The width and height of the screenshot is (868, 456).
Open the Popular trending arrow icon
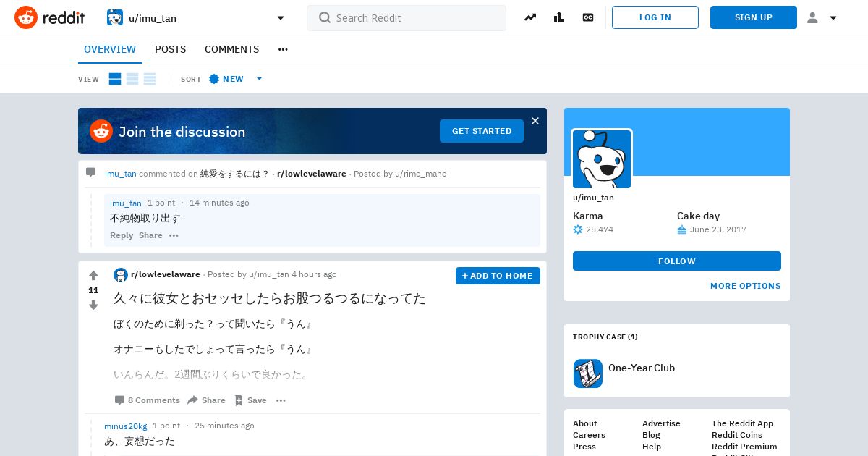click(530, 17)
